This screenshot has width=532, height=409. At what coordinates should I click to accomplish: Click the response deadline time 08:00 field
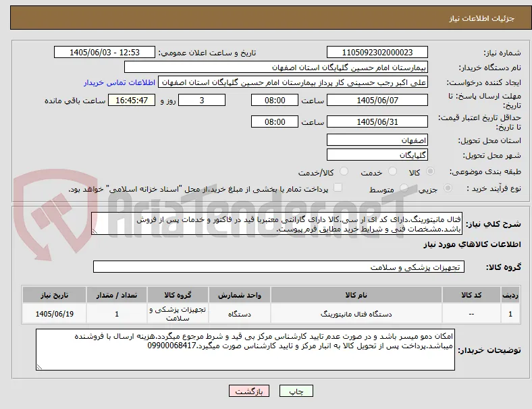click(275, 100)
